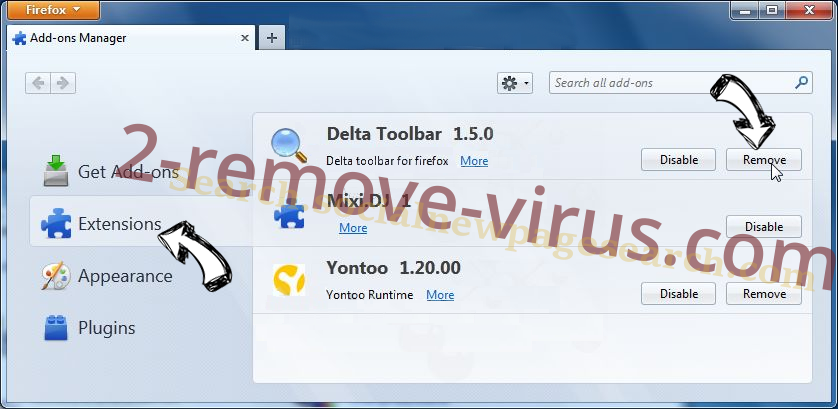Image resolution: width=838 pixels, height=409 pixels.
Task: Close the Add-ons Manager tab
Action: tap(245, 38)
